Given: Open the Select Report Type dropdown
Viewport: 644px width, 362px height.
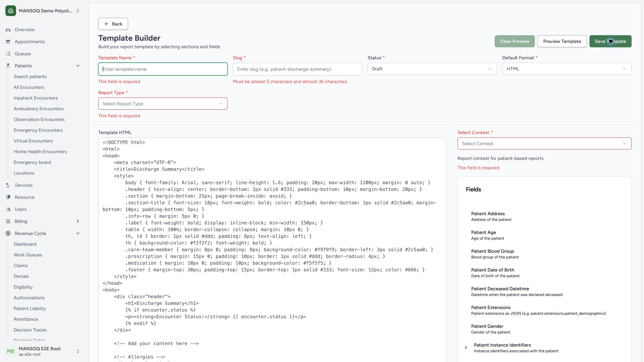Looking at the screenshot, I should (163, 104).
